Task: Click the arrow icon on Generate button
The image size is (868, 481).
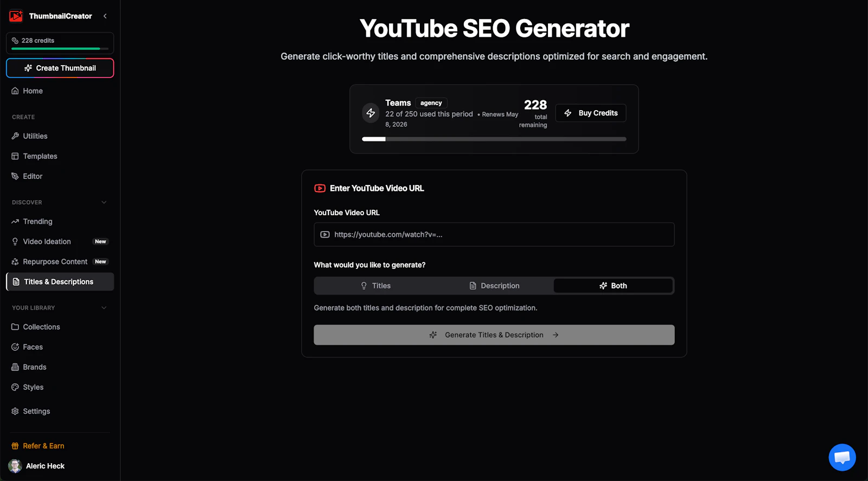Action: point(556,335)
